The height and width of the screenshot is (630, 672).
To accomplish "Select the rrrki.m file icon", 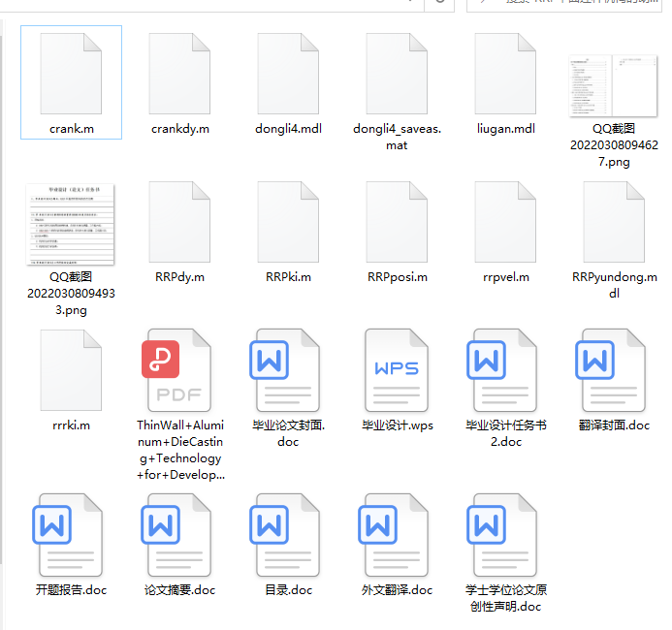I will point(71,370).
